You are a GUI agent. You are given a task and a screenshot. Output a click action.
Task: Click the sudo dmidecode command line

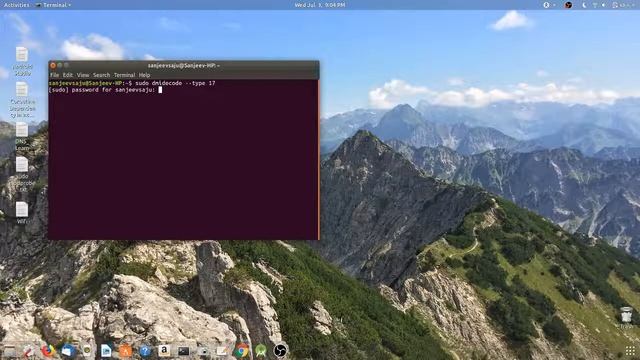[132, 83]
